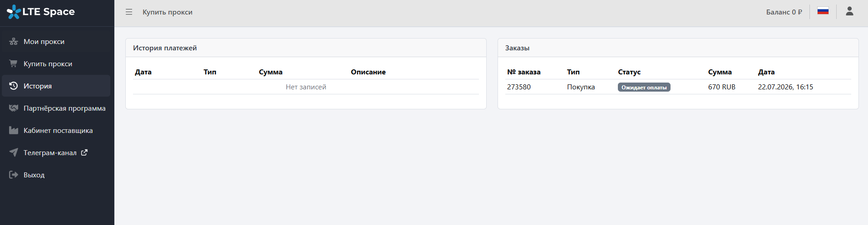Screen dimensions: 868x225
Task: Click the Выход logout icon
Action: tap(14, 175)
